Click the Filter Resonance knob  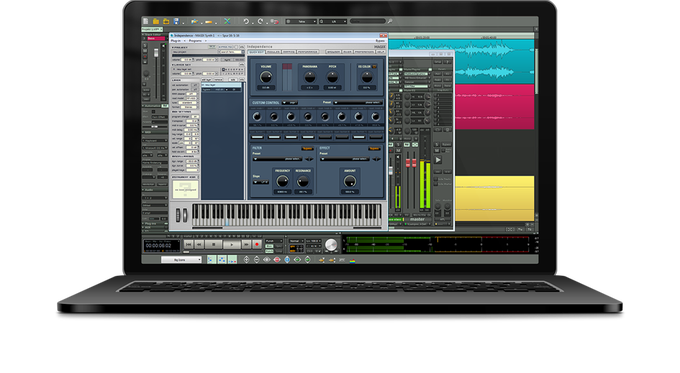coord(303,181)
